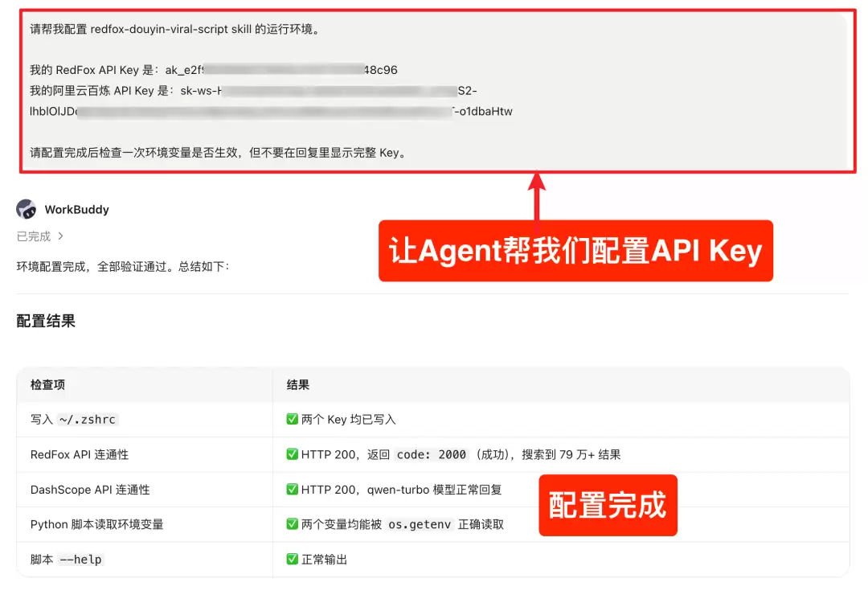868x599 pixels.
Task: Click the 检查项 column header
Action: [47, 385]
